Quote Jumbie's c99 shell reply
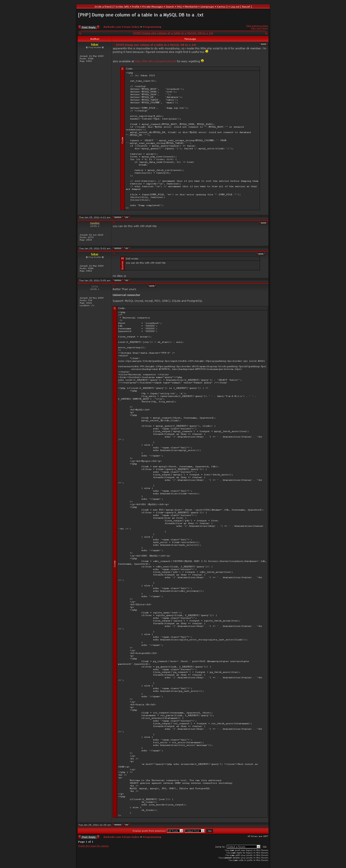The image size is (346, 868). pos(263,223)
